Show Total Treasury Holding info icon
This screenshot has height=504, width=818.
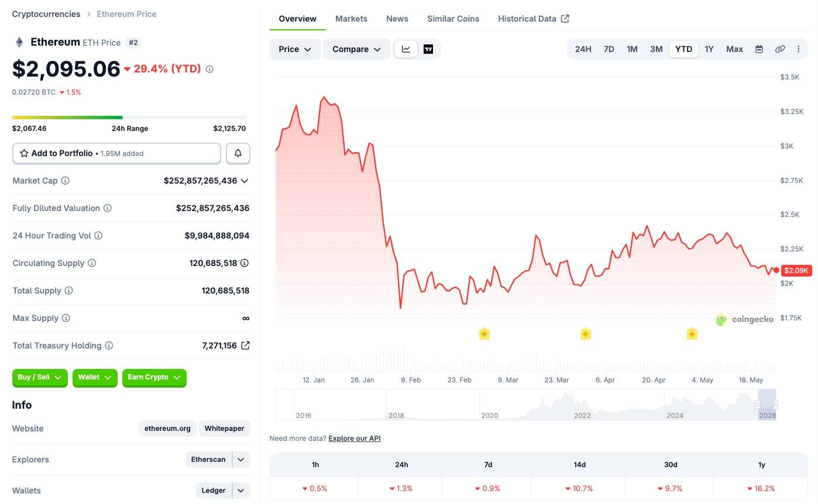coord(109,346)
